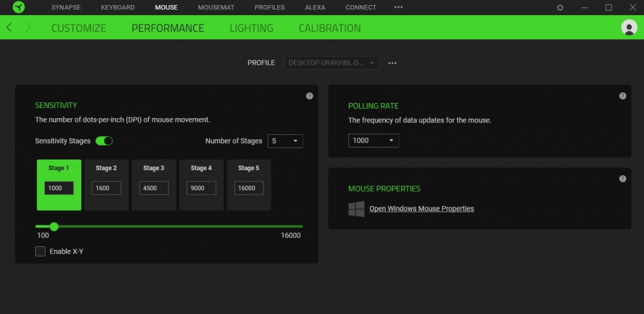Expand Number of Stages dropdown
This screenshot has height=314, width=644.
coord(285,141)
